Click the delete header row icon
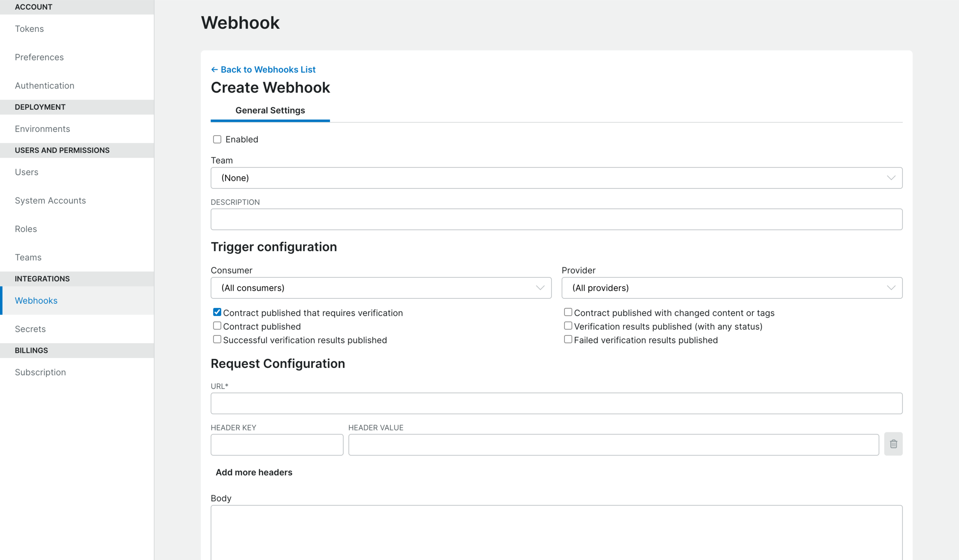 point(893,444)
